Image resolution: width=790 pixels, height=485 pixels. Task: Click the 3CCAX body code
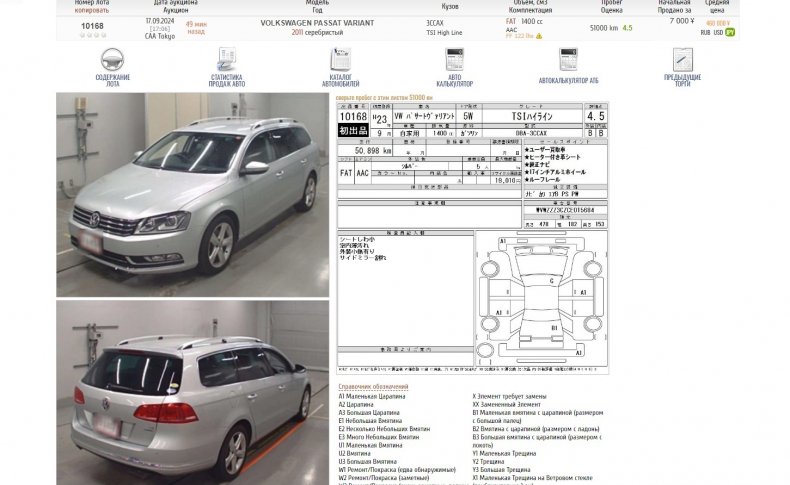point(435,23)
